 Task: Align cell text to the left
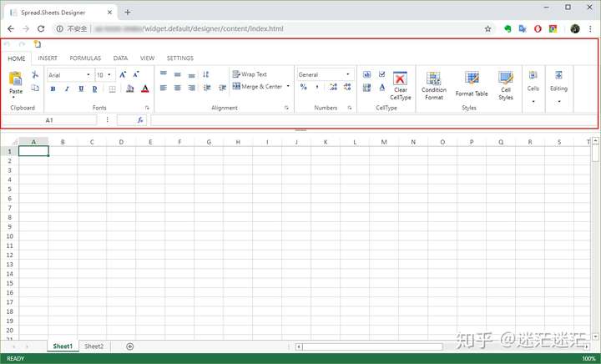coord(164,88)
